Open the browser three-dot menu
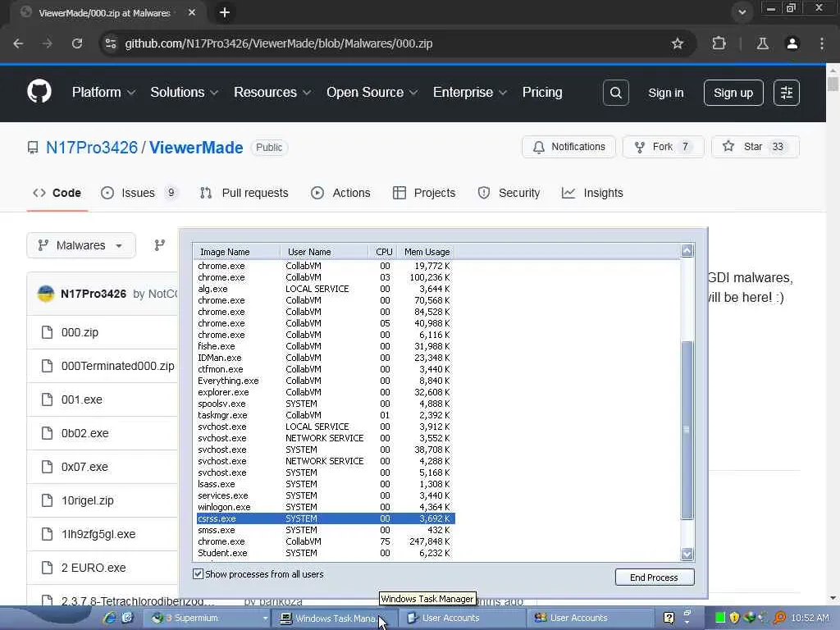This screenshot has width=840, height=630. (822, 43)
